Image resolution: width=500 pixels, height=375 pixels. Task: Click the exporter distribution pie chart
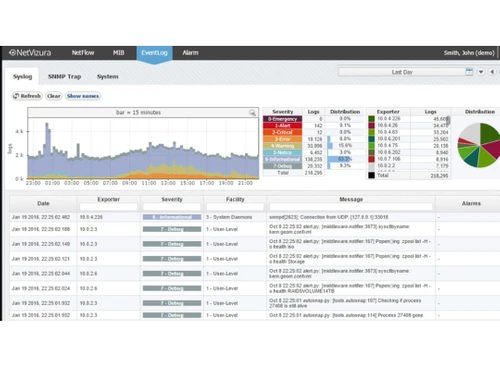click(479, 145)
